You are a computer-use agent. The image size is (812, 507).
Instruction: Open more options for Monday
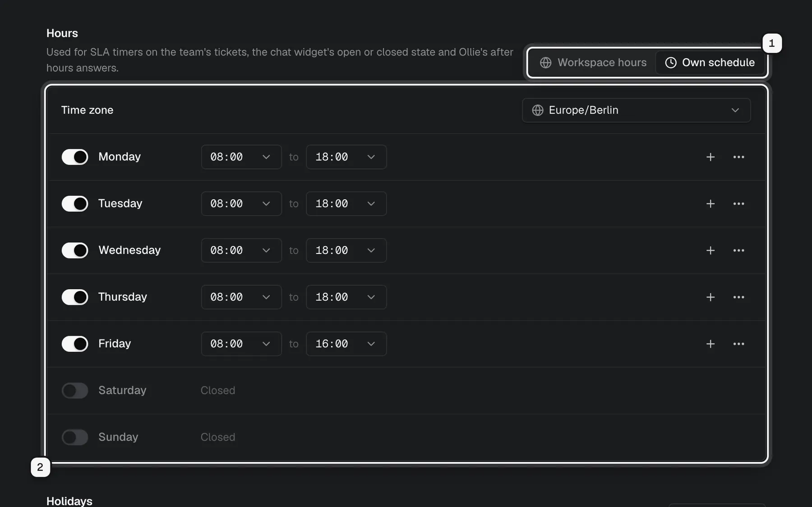point(739,157)
